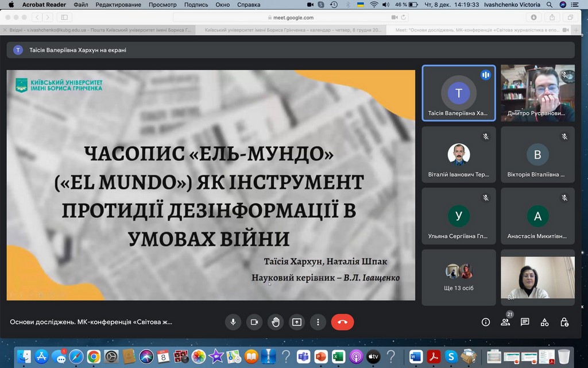Open PowerPoint from the Dock
Viewport: 588px width, 368px height.
[320, 356]
